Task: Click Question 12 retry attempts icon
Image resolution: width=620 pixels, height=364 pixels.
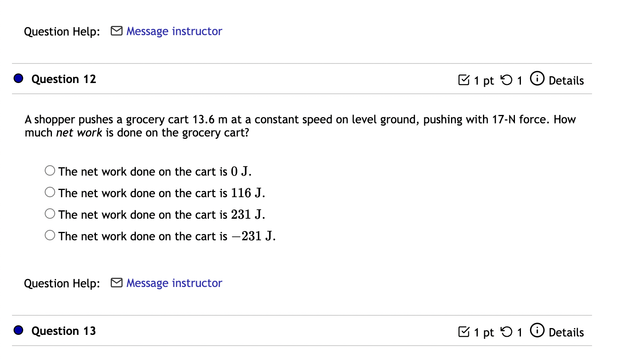Action: click(506, 80)
